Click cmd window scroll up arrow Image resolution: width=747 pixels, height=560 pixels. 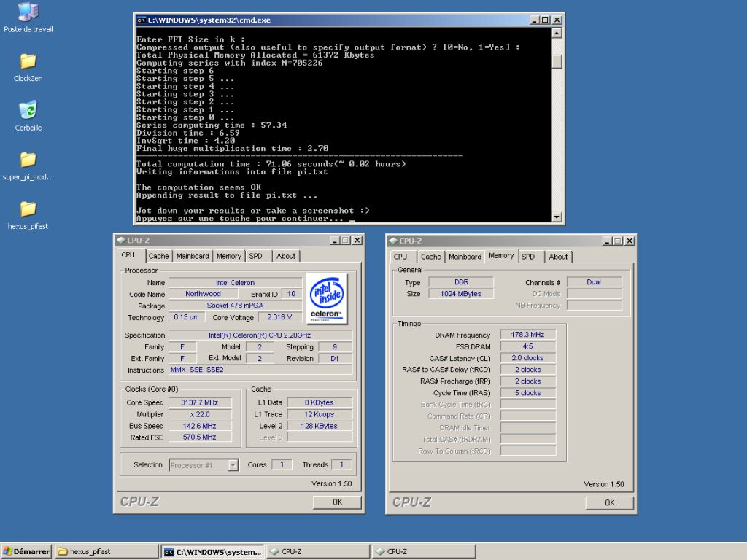[557, 33]
